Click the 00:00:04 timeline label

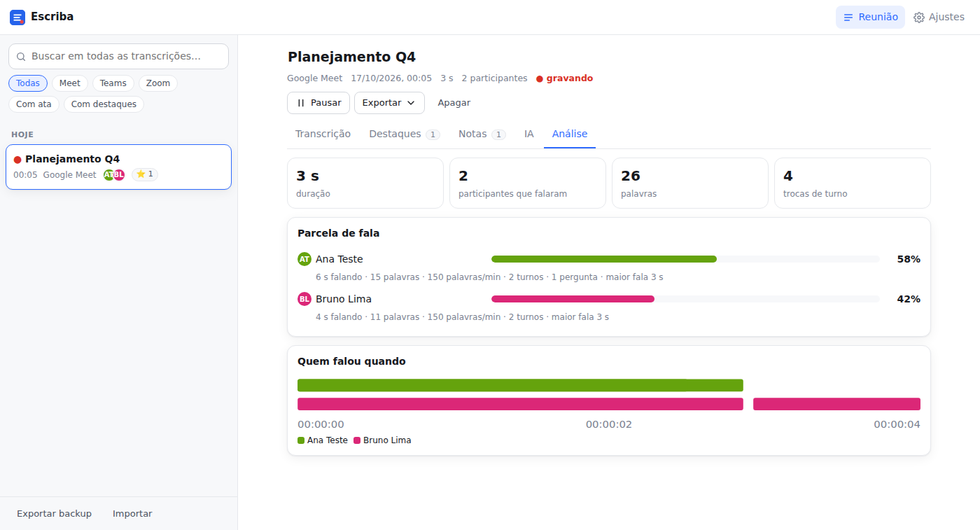coord(897,424)
